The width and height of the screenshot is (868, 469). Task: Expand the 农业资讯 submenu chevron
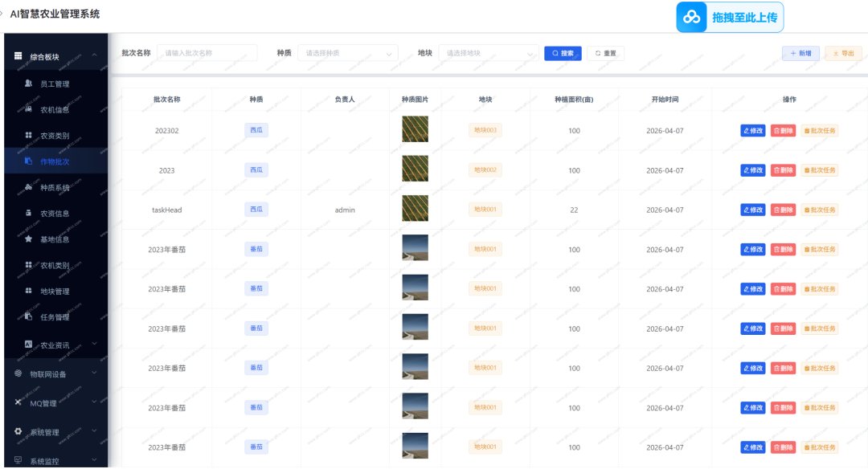[x=94, y=344]
